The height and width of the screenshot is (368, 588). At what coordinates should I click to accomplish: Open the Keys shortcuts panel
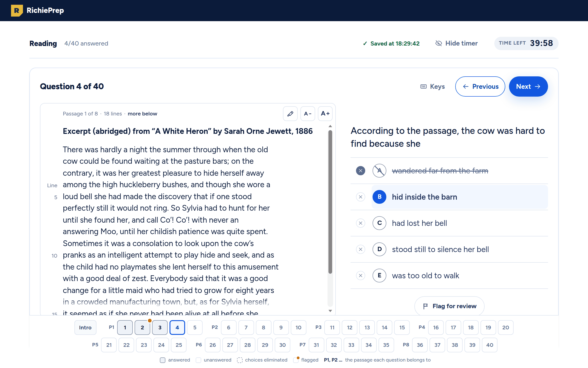point(433,86)
